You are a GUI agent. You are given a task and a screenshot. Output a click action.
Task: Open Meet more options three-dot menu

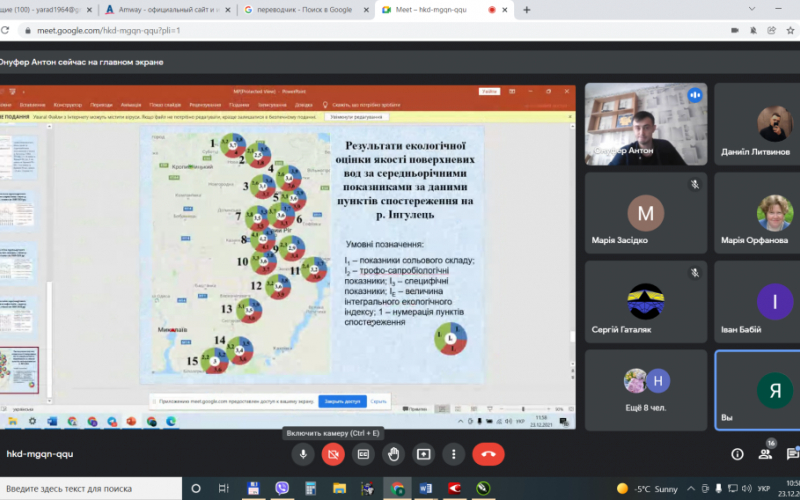454,454
